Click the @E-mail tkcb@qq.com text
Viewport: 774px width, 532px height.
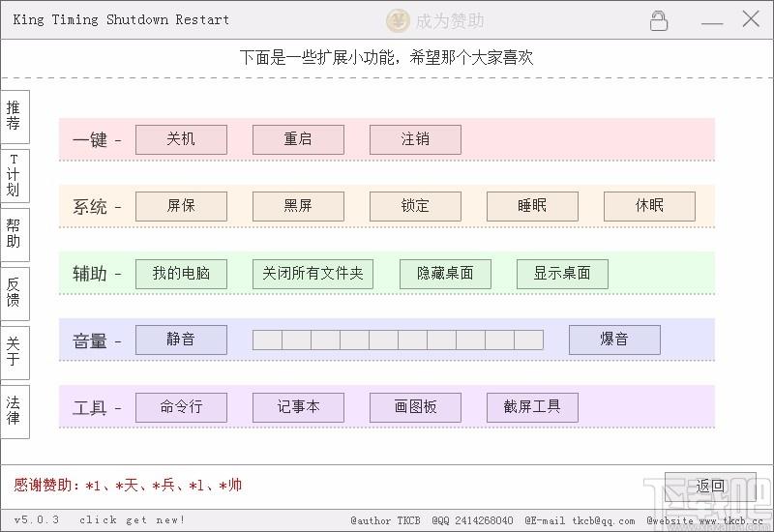coord(580,520)
